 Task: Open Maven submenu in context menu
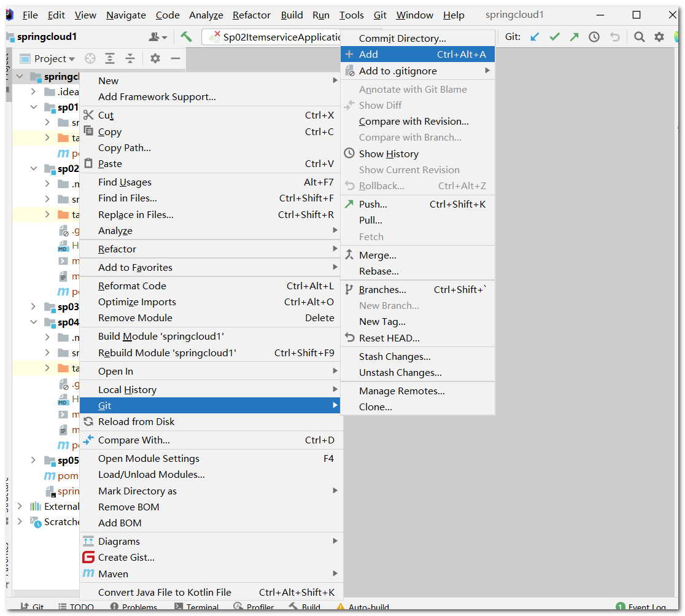[x=211, y=574]
